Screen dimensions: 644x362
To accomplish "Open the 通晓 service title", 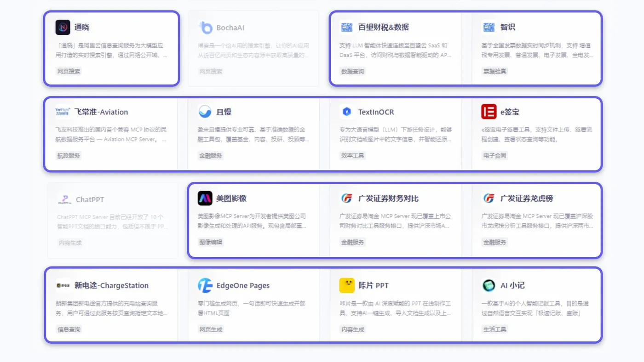I will (x=82, y=27).
